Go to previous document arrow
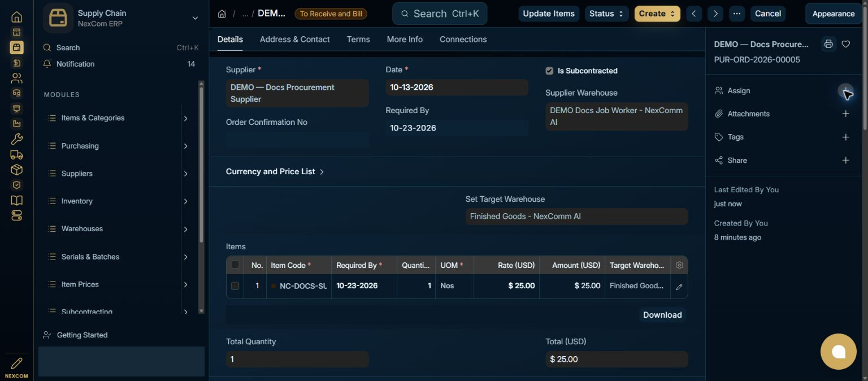Image resolution: width=868 pixels, height=381 pixels. 694,14
